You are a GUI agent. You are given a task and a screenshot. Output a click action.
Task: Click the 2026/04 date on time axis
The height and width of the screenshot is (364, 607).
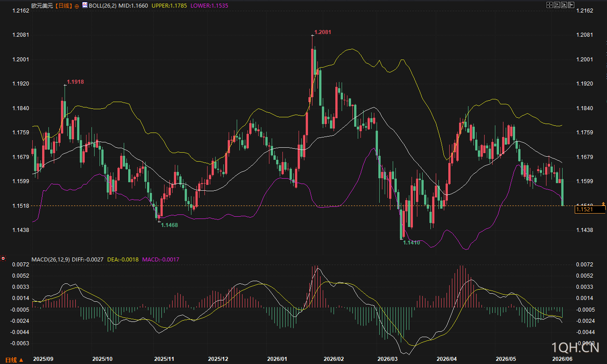447,359
